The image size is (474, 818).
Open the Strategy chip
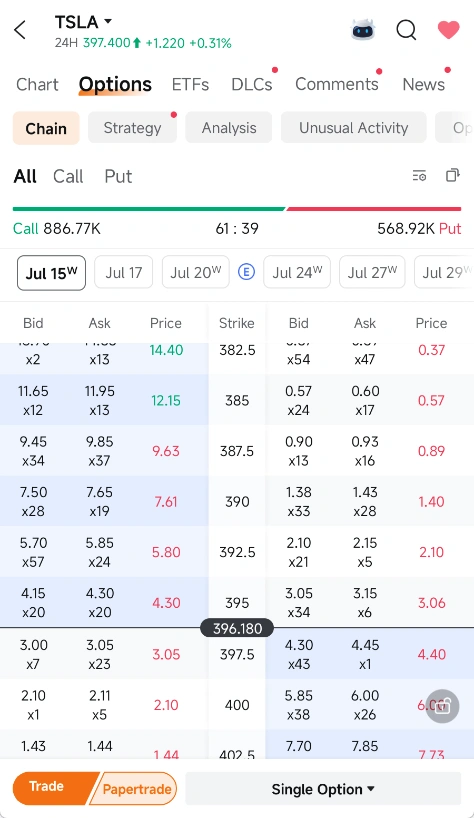[132, 128]
